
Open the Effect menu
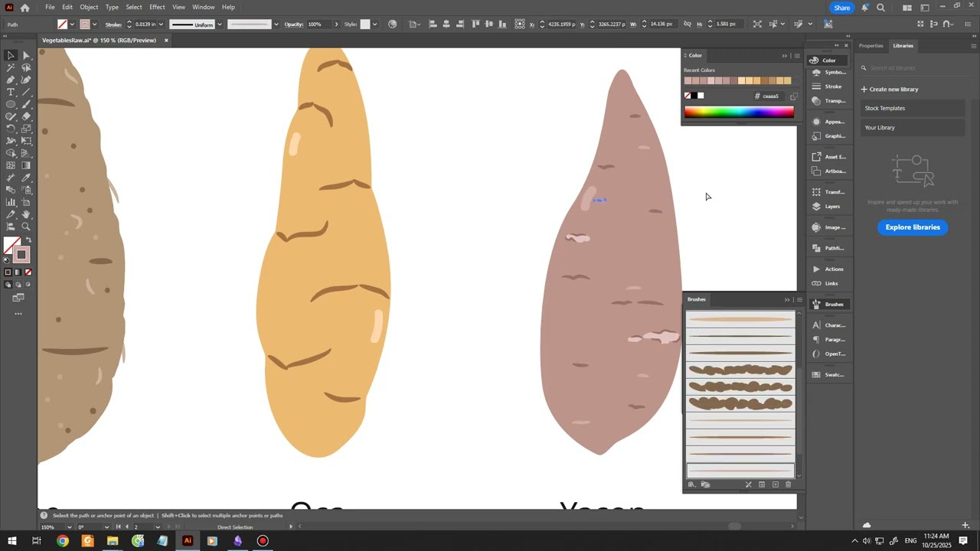click(157, 7)
